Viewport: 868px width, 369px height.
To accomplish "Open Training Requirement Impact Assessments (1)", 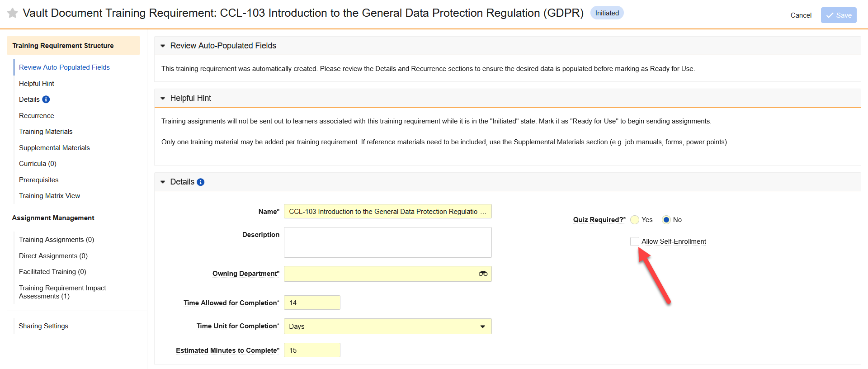I will point(62,292).
